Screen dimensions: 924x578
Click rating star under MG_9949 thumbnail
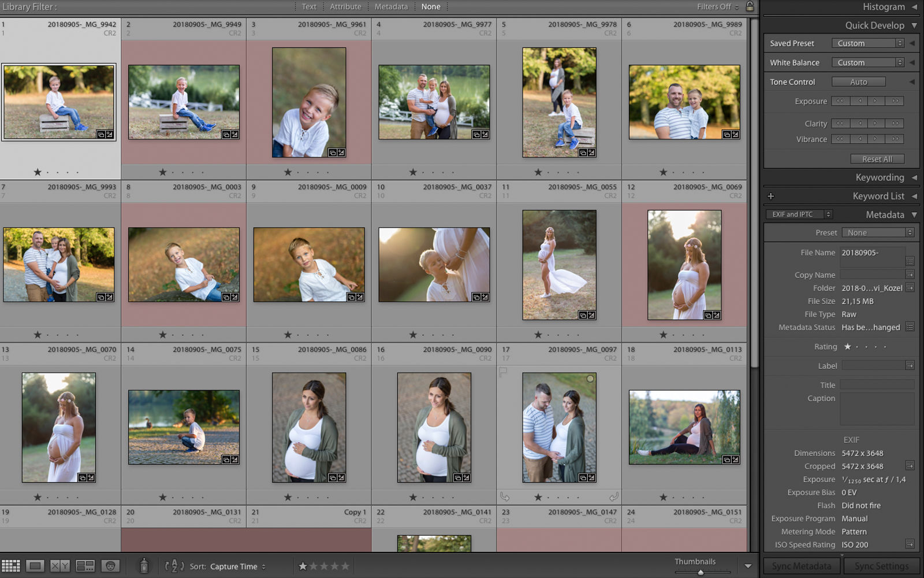coord(163,172)
